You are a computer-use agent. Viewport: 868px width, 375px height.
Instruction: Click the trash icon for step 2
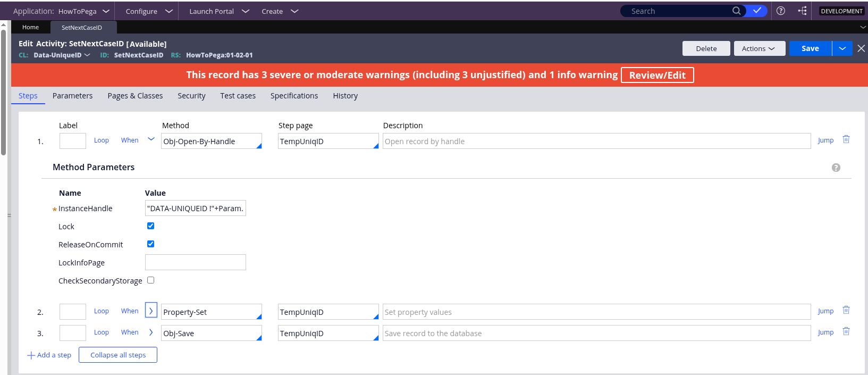(846, 310)
